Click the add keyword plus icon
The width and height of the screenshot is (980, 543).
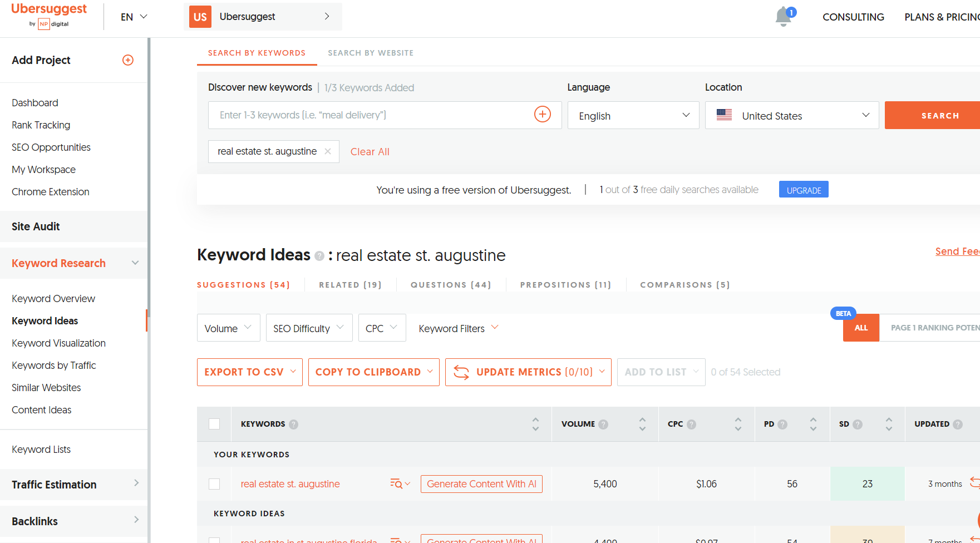coord(543,114)
